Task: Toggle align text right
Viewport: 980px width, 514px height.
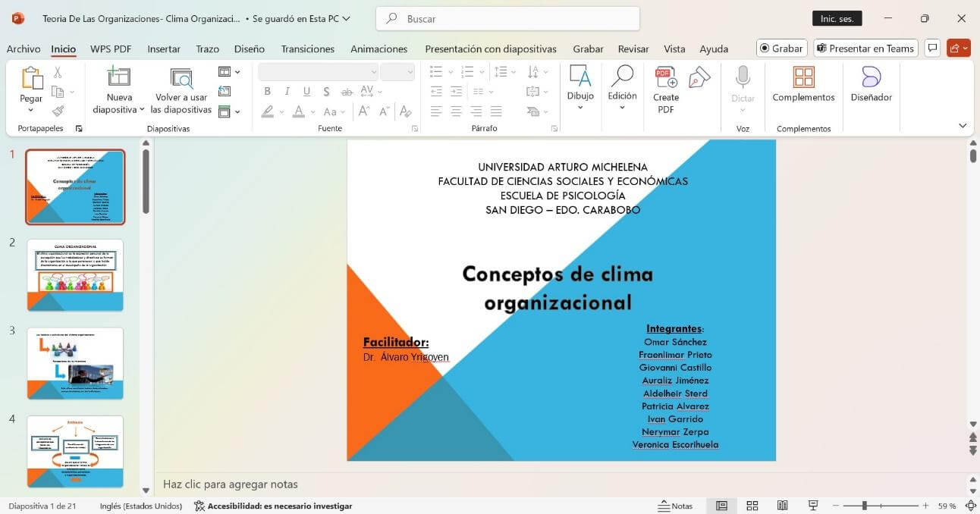Action: pyautogui.click(x=476, y=111)
